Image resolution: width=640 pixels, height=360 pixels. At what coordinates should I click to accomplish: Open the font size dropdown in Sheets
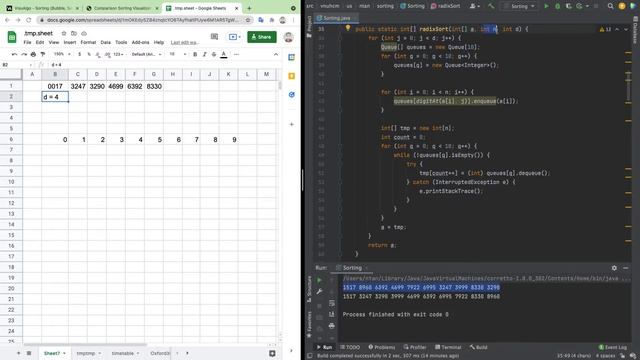coord(177,54)
